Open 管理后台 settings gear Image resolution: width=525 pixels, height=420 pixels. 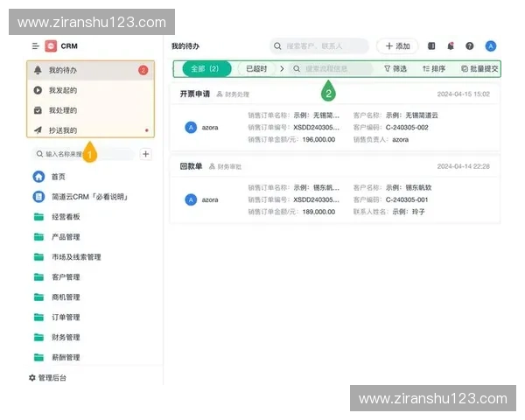[x=47, y=378]
